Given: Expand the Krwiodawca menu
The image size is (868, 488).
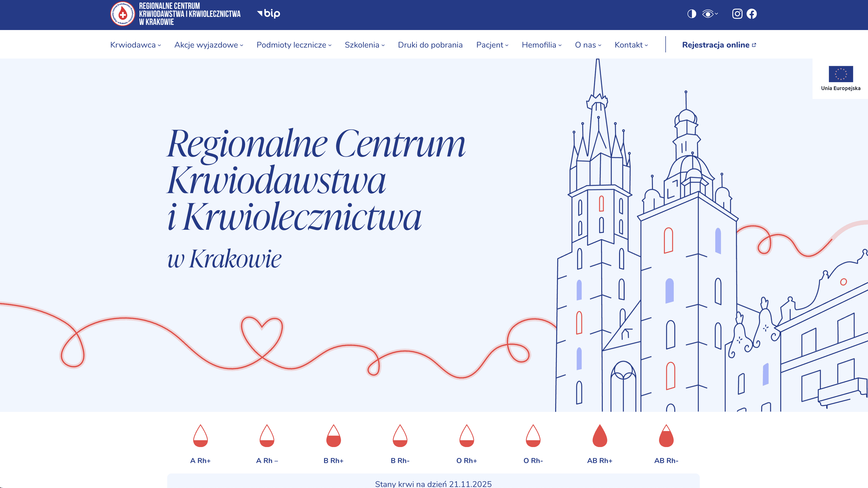Looking at the screenshot, I should tap(135, 45).
